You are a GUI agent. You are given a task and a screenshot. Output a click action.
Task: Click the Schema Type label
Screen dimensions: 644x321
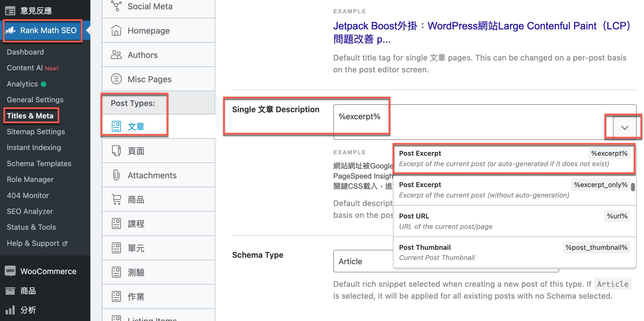[258, 255]
